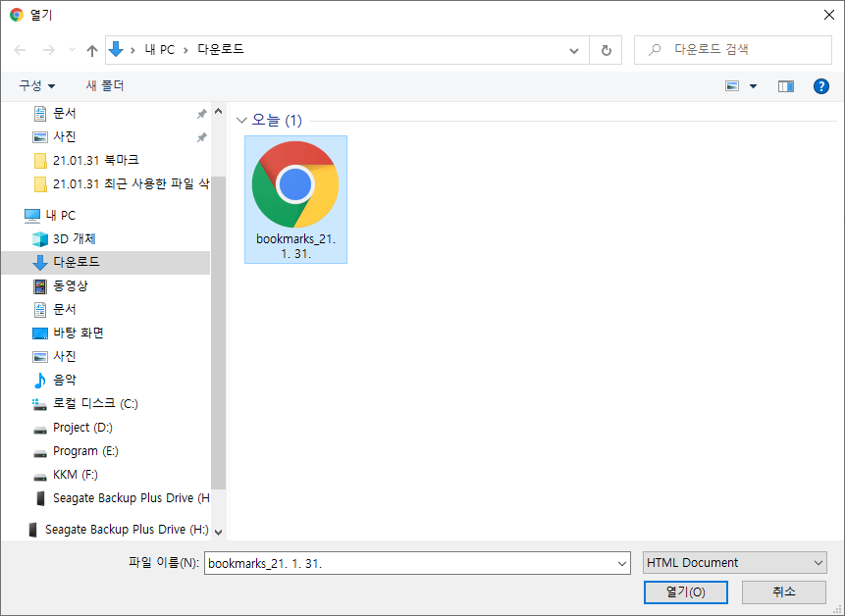Open recent locations dropdown arrow
Image resolution: width=845 pixels, height=616 pixels.
73,50
